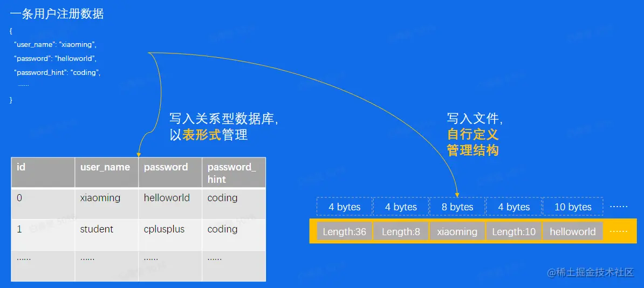Select the id cell containing 1

pyautogui.click(x=43, y=235)
